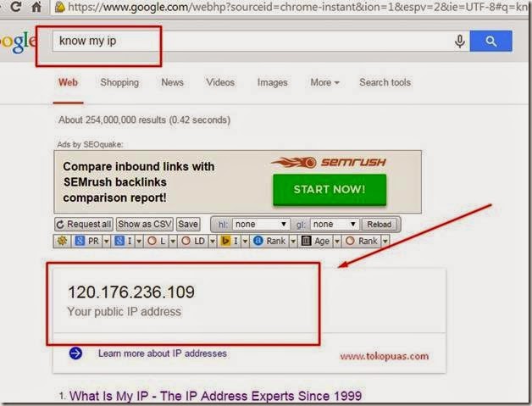
Task: Open the gl country dropdown
Action: (x=335, y=225)
